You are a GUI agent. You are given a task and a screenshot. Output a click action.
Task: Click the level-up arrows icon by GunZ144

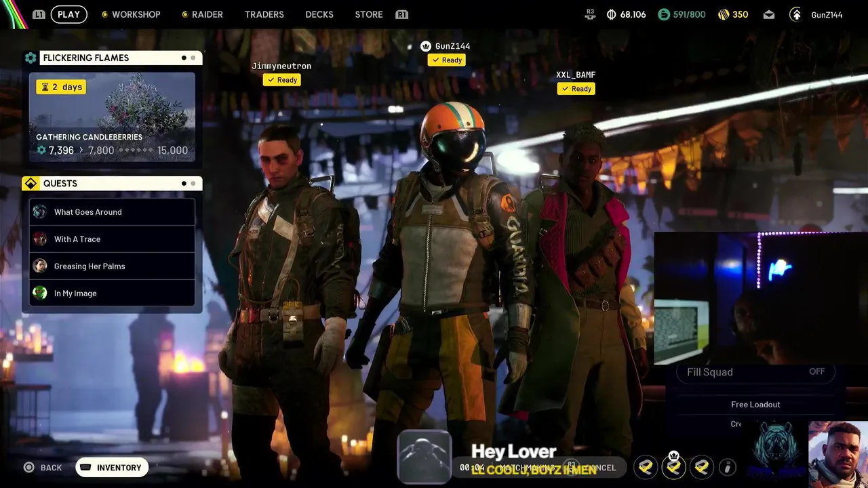point(795,14)
